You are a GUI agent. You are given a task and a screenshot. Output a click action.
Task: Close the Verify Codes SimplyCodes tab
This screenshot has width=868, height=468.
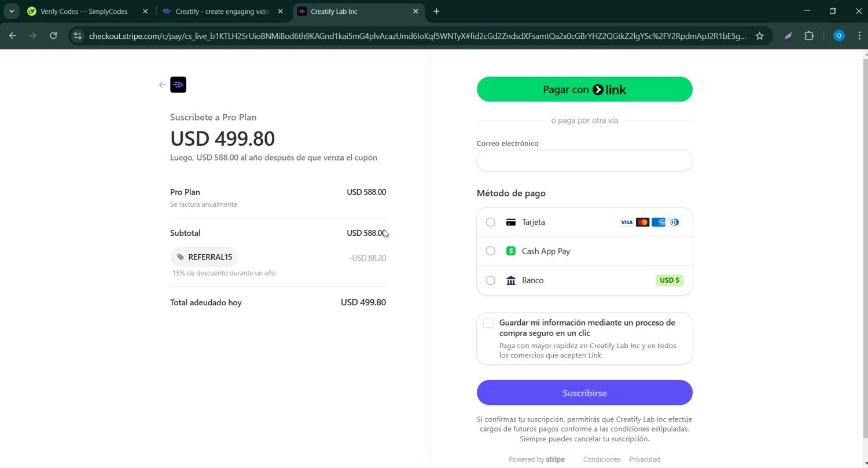point(145,11)
